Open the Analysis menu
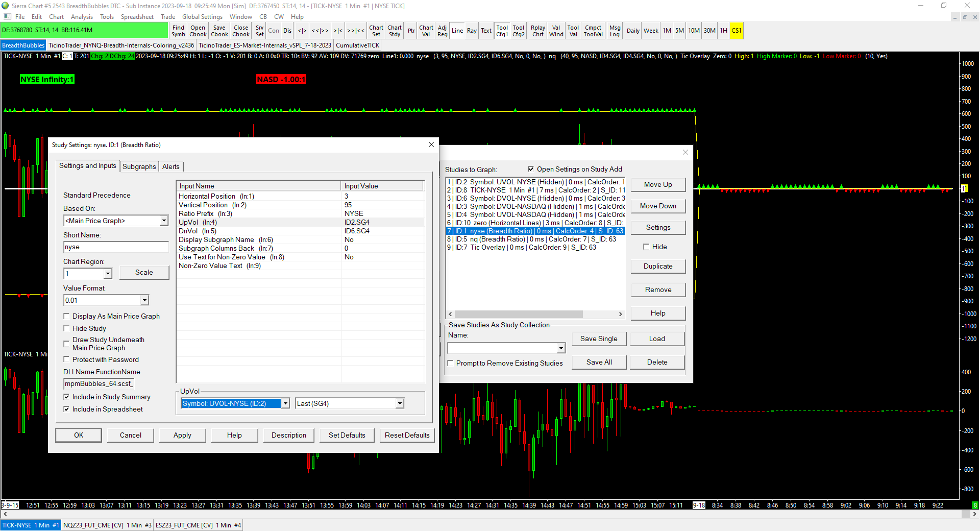The width and height of the screenshot is (980, 531). (x=82, y=17)
